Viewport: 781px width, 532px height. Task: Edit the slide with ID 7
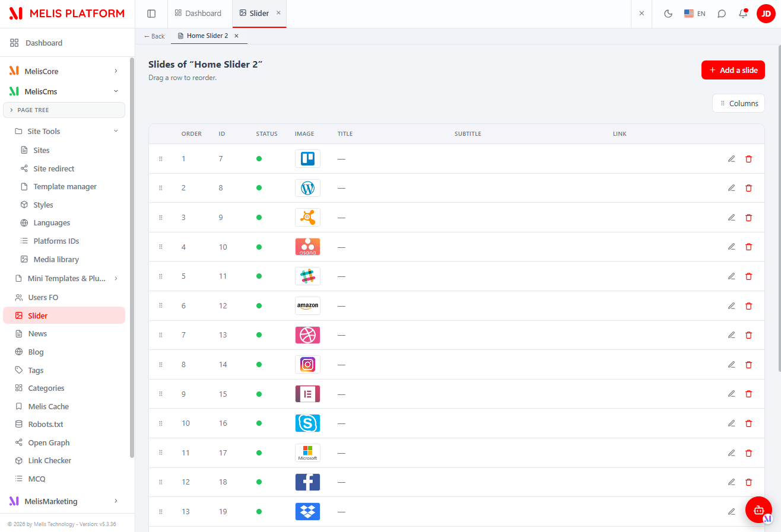731,158
